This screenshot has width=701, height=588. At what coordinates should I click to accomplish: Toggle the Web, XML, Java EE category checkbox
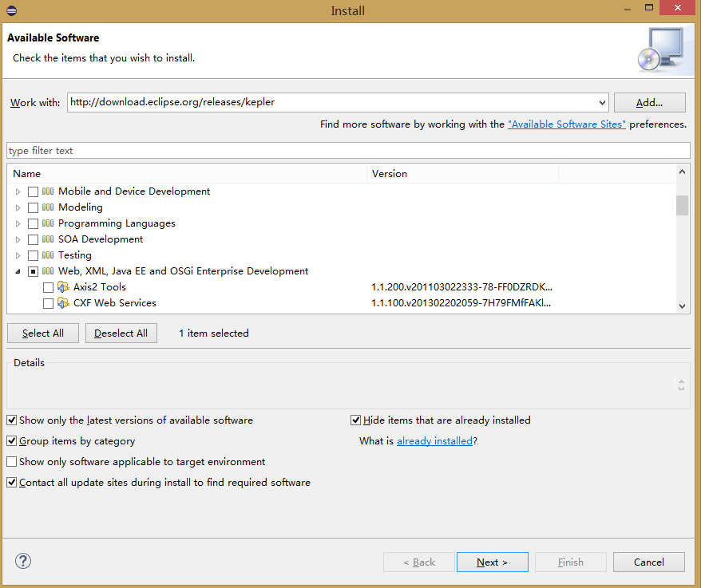[33, 271]
